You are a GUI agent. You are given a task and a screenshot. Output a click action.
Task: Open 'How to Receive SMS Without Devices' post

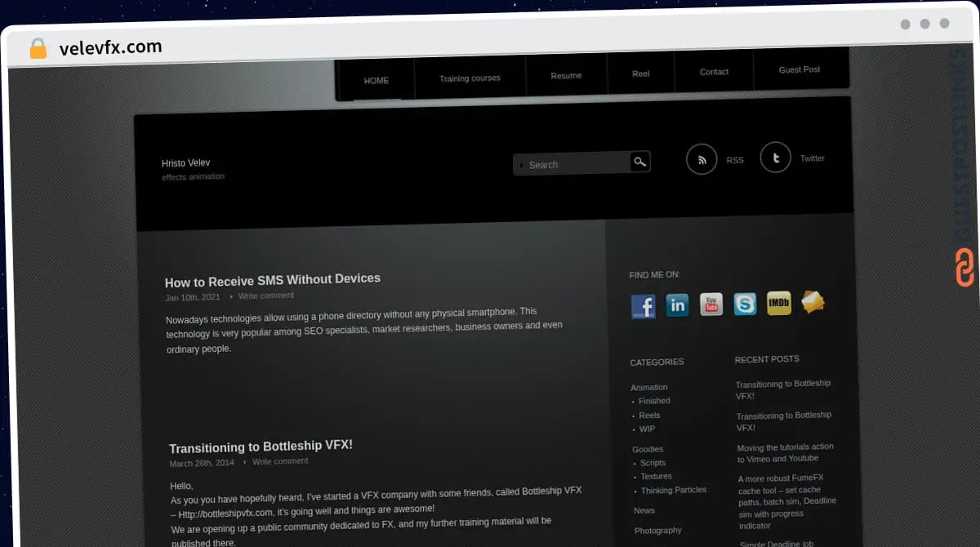click(x=273, y=280)
